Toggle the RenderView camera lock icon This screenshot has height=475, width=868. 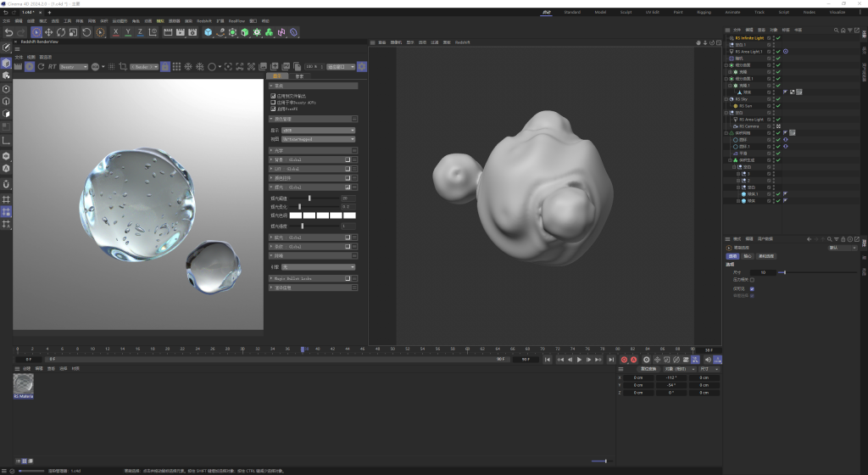pos(165,66)
